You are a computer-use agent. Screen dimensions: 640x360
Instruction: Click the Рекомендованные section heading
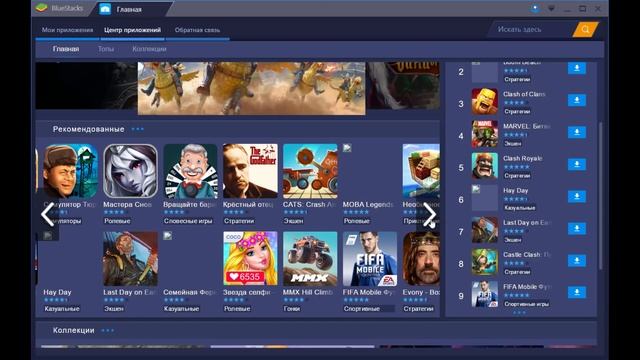coord(89,129)
